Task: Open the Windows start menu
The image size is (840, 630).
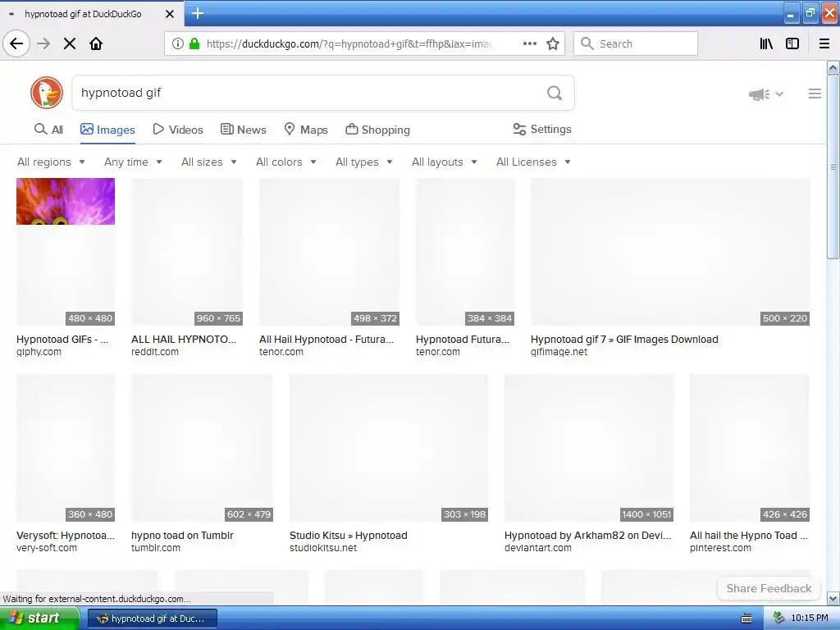Action: coord(40,619)
